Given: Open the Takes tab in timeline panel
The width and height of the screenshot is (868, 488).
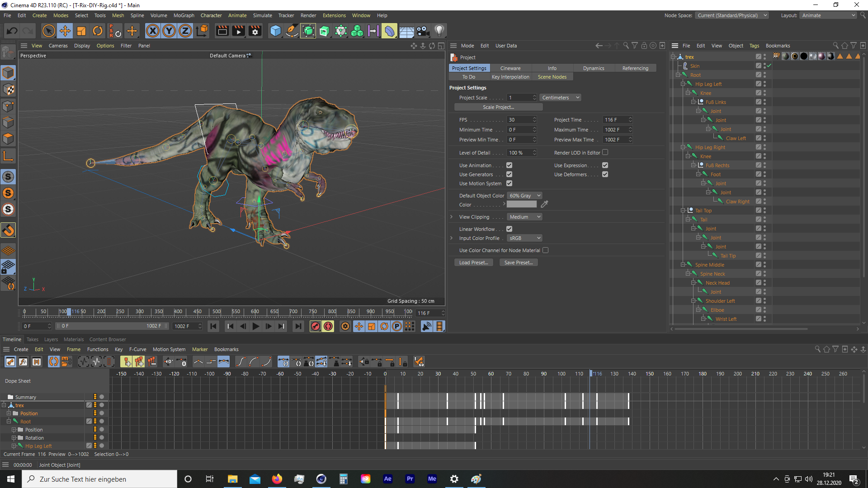Looking at the screenshot, I should [33, 339].
